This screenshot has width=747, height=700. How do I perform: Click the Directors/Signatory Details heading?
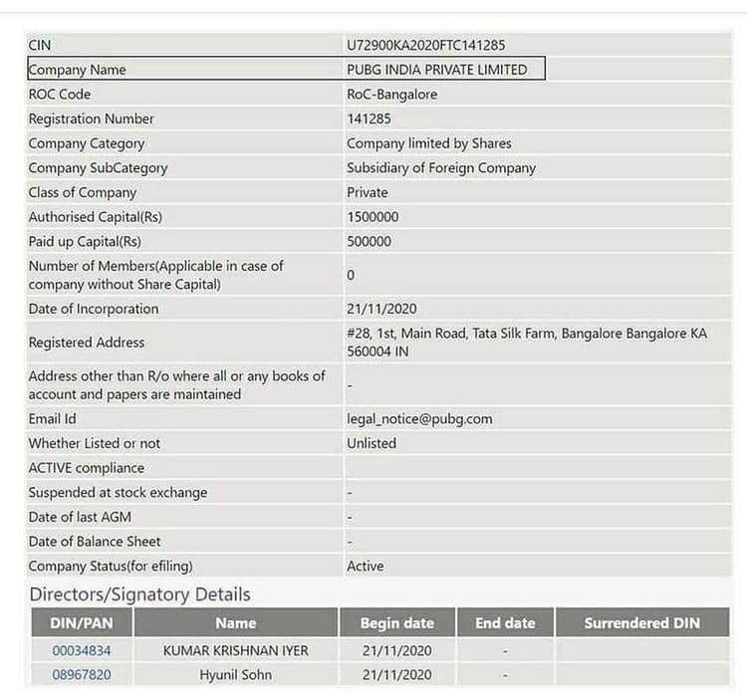point(139,594)
